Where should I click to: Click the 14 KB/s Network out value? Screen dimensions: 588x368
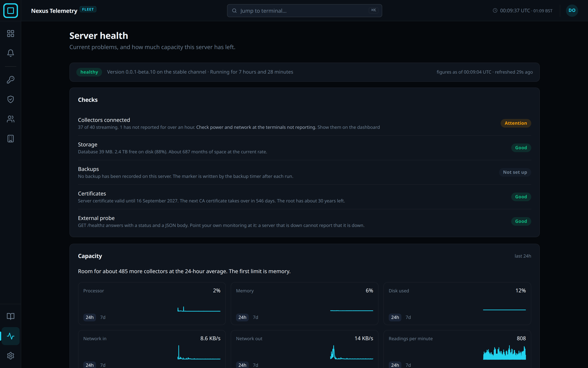click(x=364, y=338)
